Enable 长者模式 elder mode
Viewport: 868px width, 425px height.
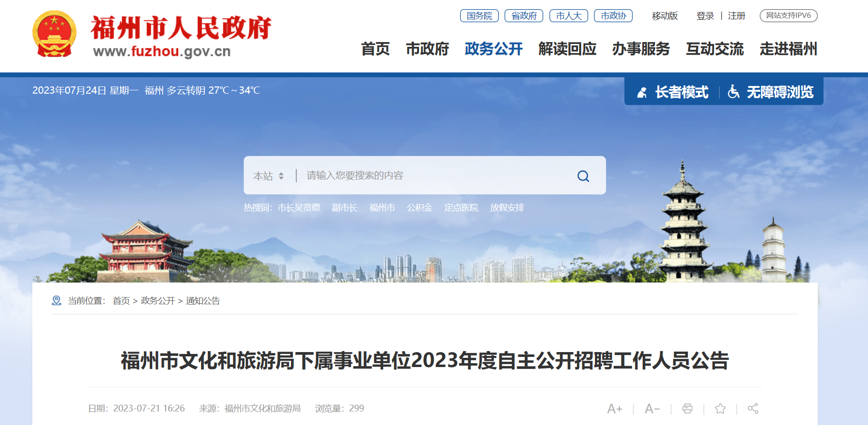[673, 92]
